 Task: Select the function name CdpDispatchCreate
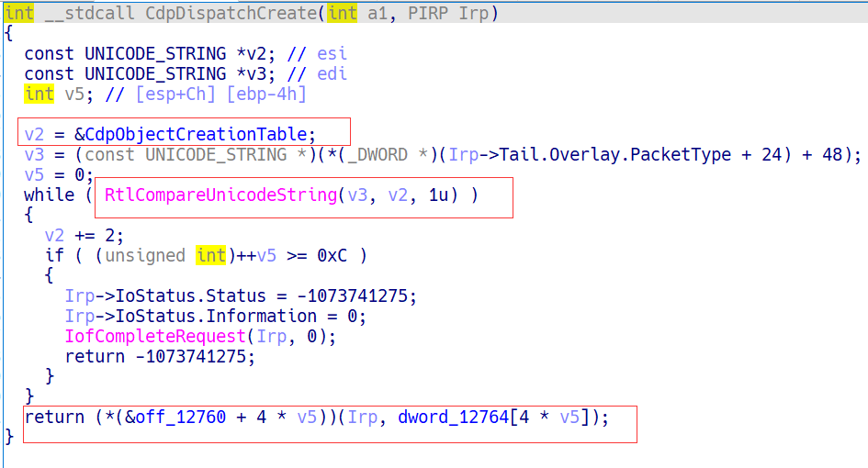pyautogui.click(x=231, y=13)
